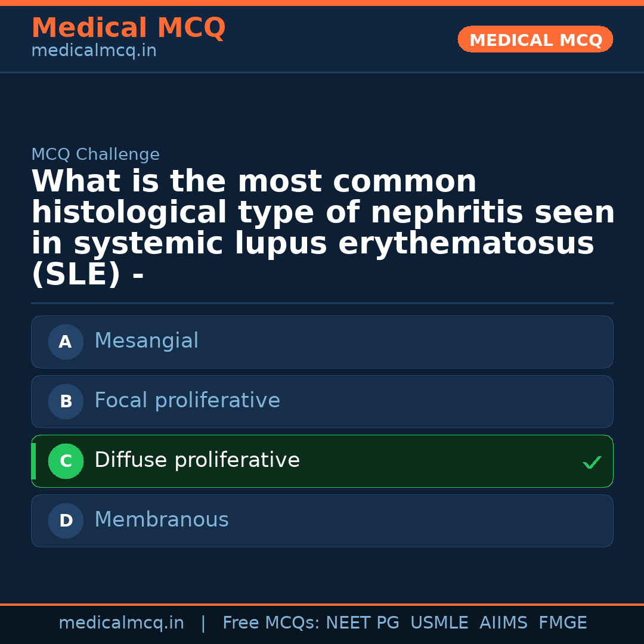
Task: Open the medicalmcq.in link in footer
Action: [121, 623]
